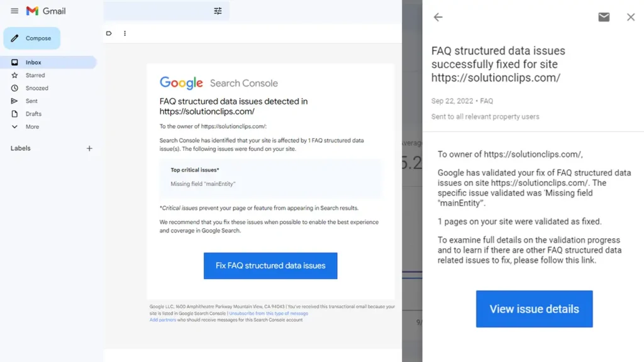This screenshot has height=362, width=644.
Task: Open the Starred folder
Action: pyautogui.click(x=35, y=75)
